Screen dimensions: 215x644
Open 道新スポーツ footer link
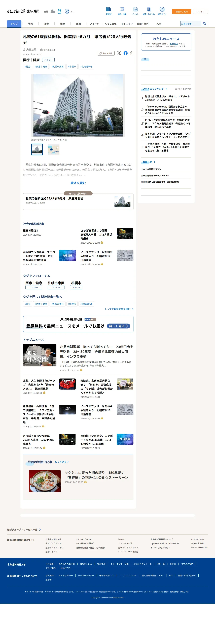(x=52, y=552)
